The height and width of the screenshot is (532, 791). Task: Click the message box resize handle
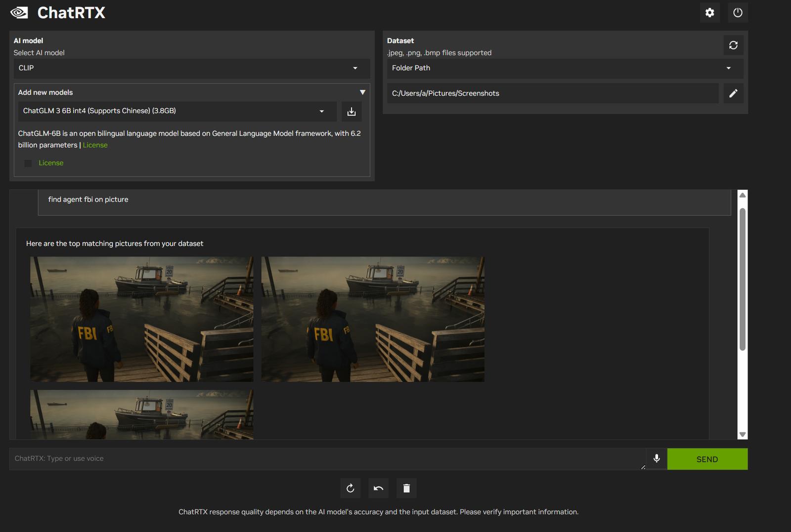point(643,467)
